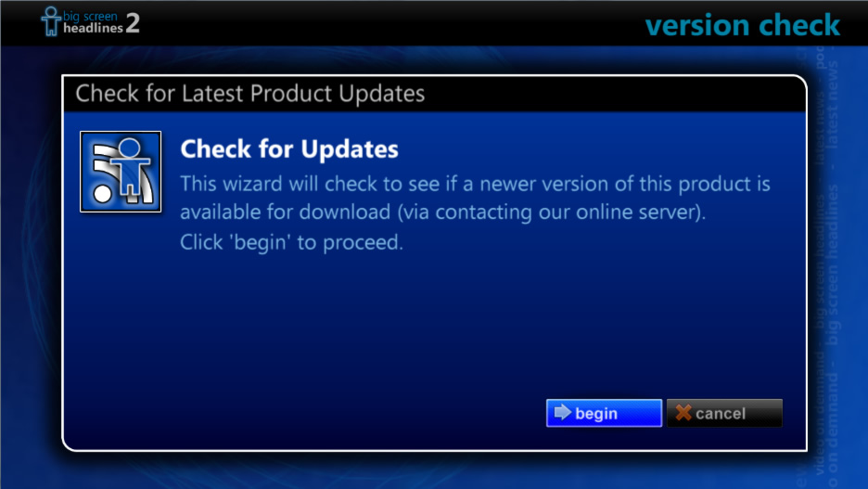This screenshot has width=868, height=489.
Task: Click the orange X icon on cancel
Action: click(x=683, y=413)
